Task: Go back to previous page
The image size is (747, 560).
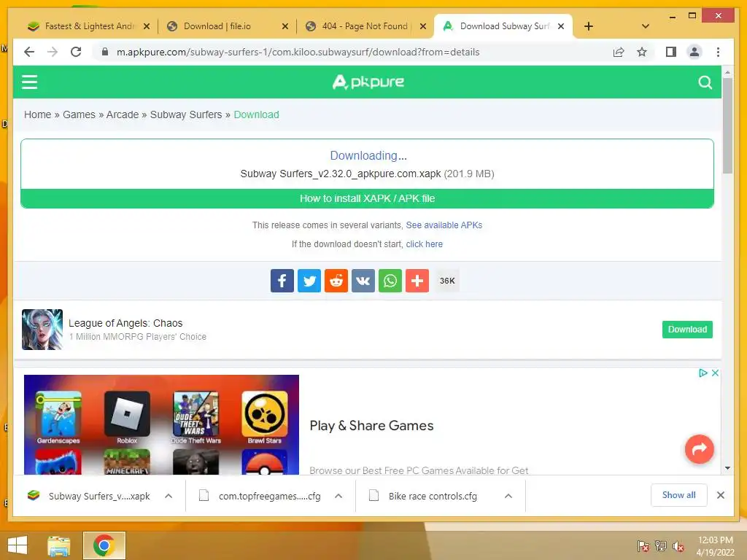Action: point(29,52)
